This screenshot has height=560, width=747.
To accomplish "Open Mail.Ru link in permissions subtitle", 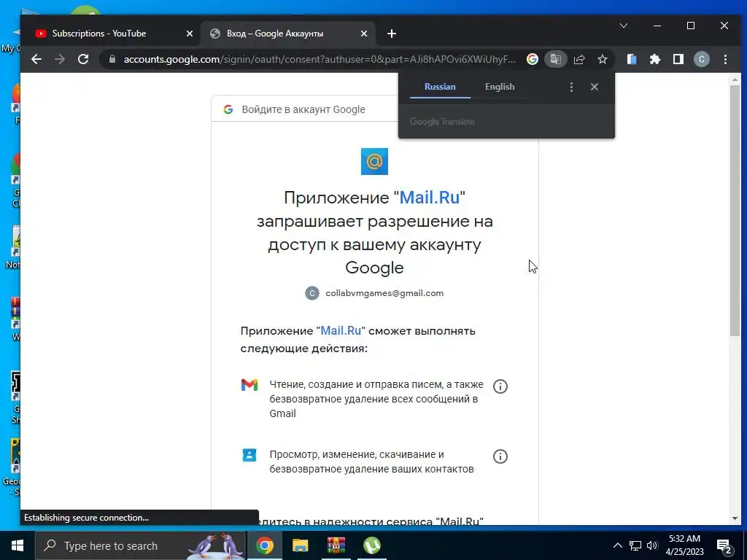I will pyautogui.click(x=341, y=330).
